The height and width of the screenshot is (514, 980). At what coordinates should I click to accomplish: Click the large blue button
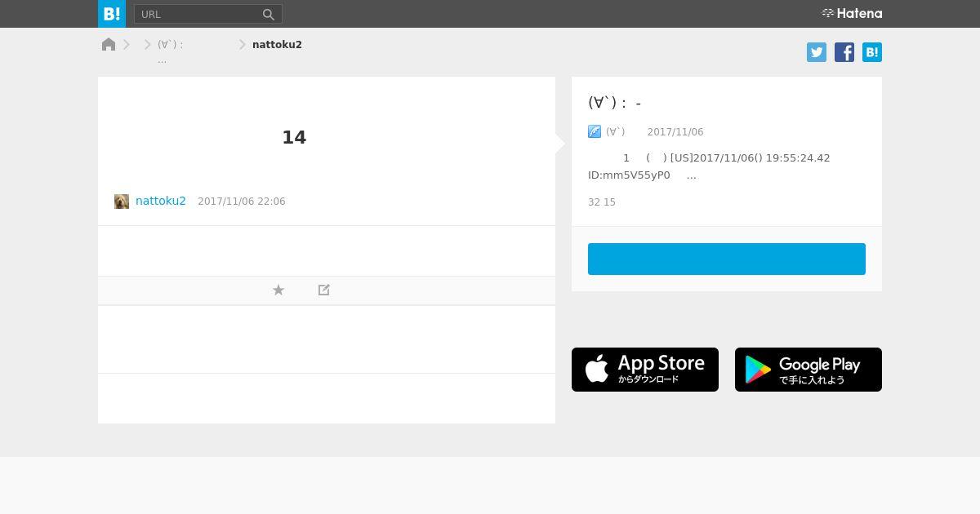pos(727,259)
